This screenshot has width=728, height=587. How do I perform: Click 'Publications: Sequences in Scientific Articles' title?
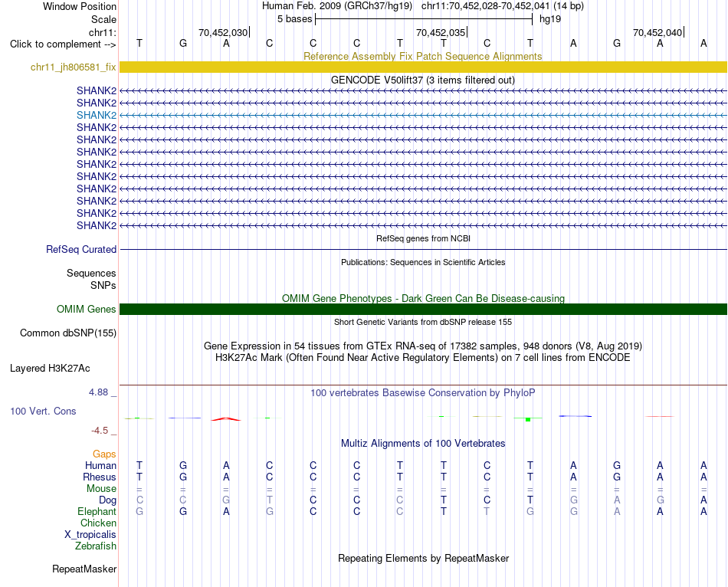423,262
